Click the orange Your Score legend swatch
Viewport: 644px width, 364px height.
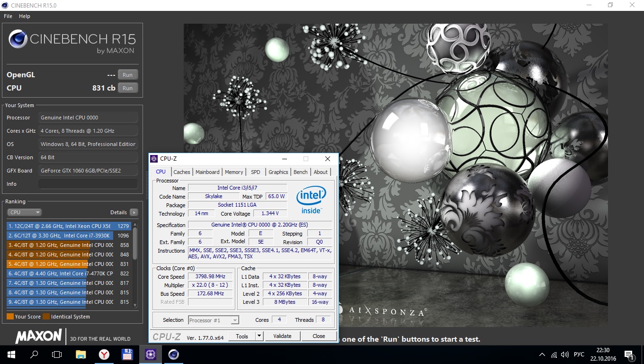pyautogui.click(x=10, y=317)
